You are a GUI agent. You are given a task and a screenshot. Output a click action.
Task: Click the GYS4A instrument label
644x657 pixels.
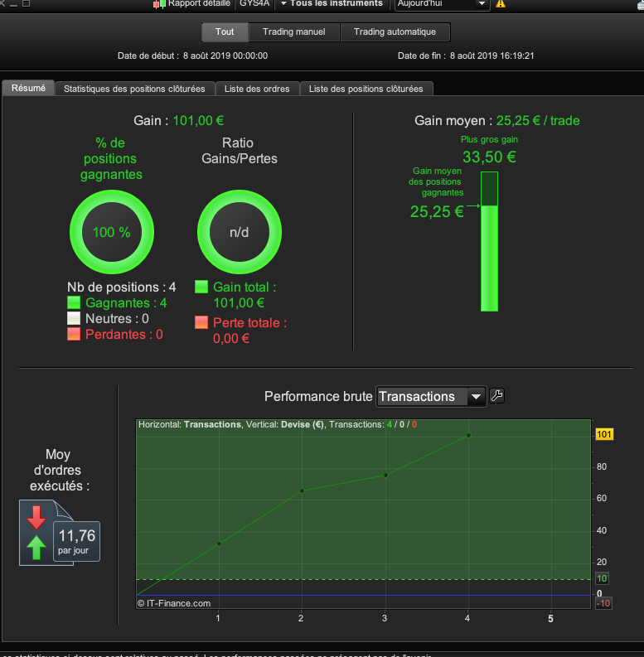254,4
